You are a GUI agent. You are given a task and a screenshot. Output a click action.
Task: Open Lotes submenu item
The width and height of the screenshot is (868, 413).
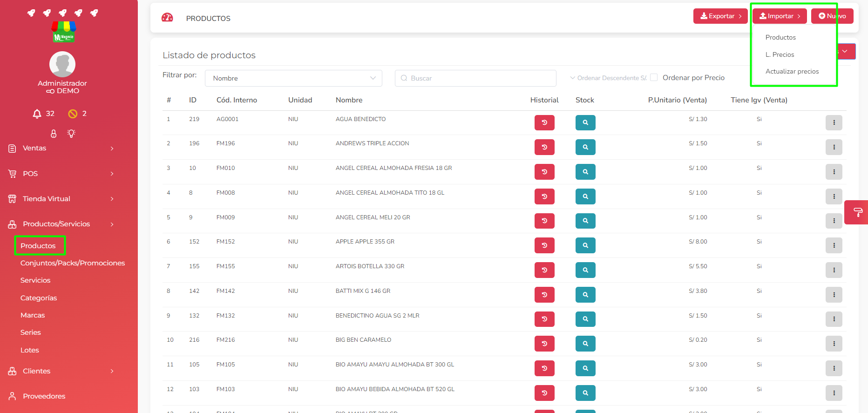point(30,350)
